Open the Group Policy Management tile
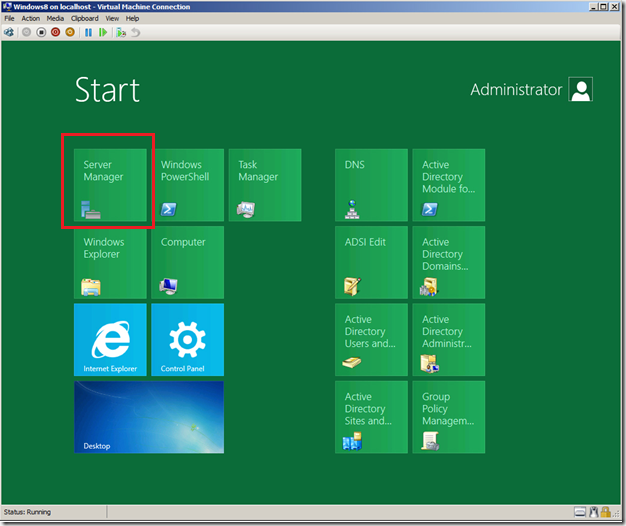626x526 pixels. click(449, 417)
